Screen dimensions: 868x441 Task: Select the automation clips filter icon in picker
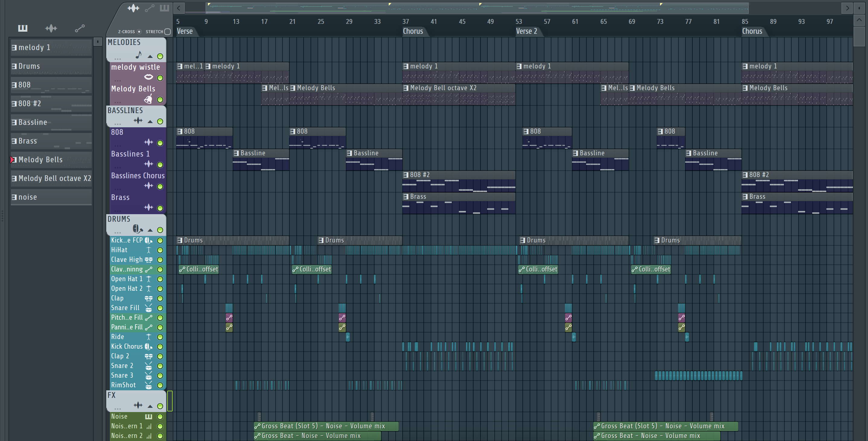[79, 28]
